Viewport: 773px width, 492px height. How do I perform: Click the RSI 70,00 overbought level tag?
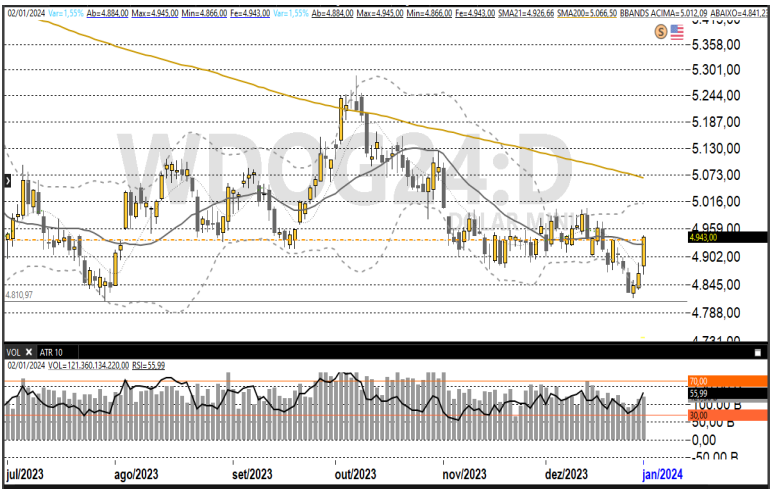727,381
